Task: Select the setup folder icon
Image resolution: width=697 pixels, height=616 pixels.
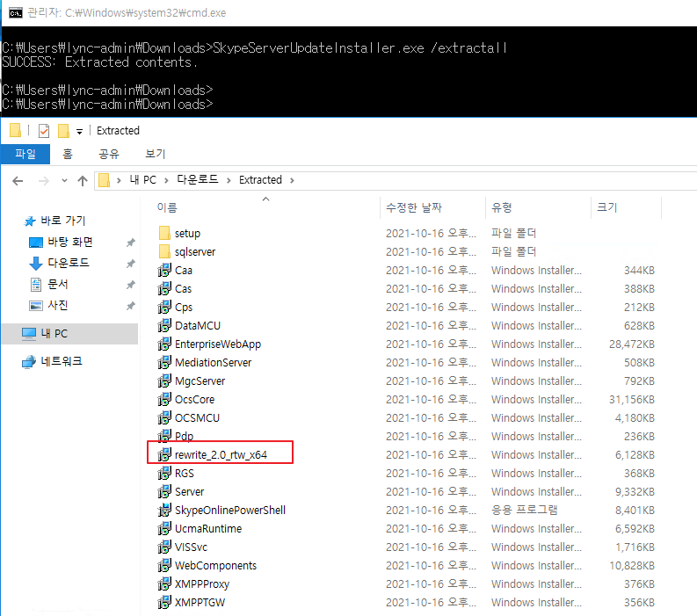Action: [164, 233]
